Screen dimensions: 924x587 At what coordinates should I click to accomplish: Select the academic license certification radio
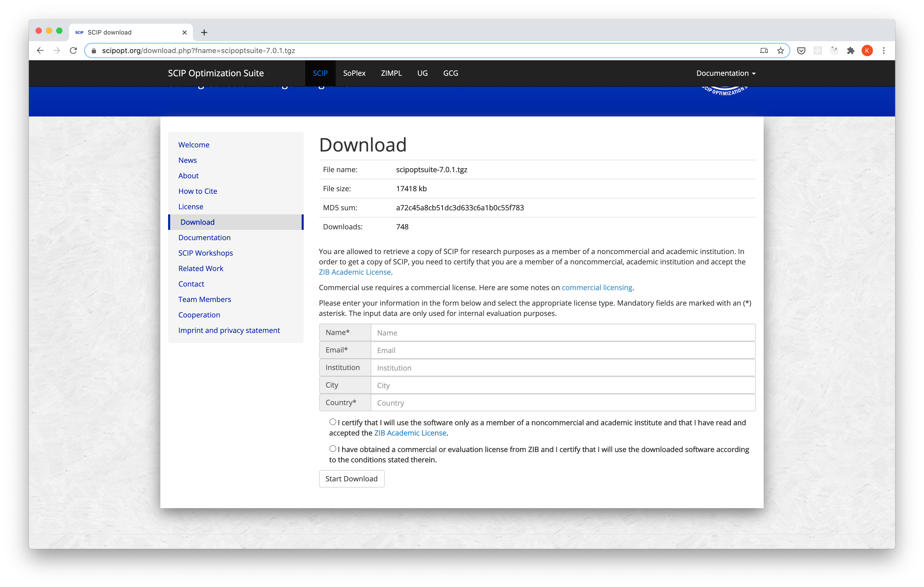tap(333, 422)
